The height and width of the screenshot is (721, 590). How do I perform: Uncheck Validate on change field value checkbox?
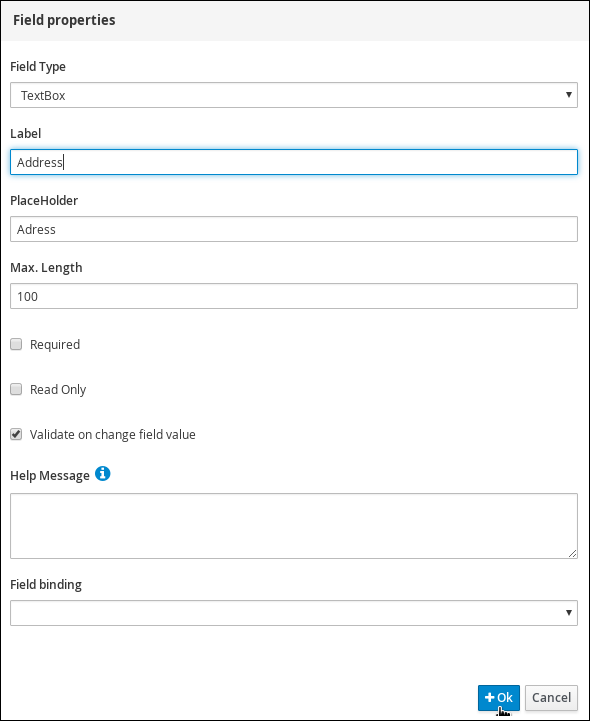(16, 434)
